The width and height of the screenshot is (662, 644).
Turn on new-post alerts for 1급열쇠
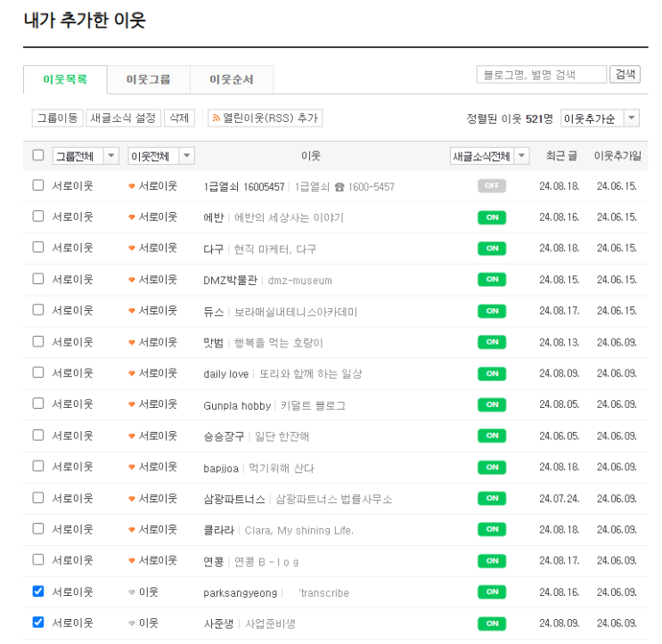[491, 186]
